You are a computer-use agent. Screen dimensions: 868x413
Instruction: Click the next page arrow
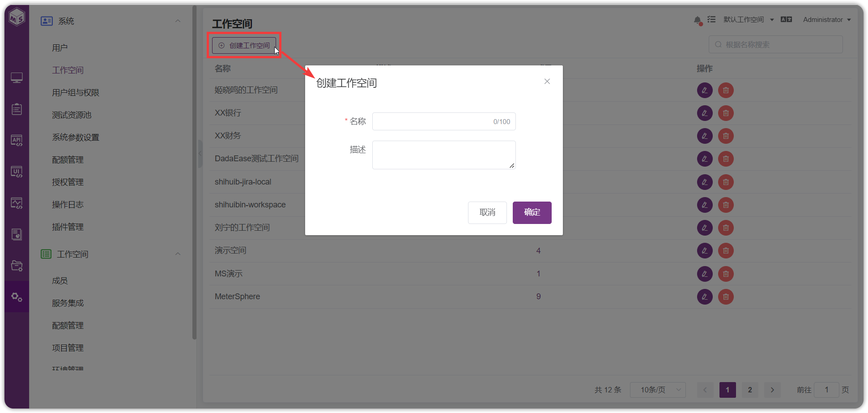tap(772, 390)
